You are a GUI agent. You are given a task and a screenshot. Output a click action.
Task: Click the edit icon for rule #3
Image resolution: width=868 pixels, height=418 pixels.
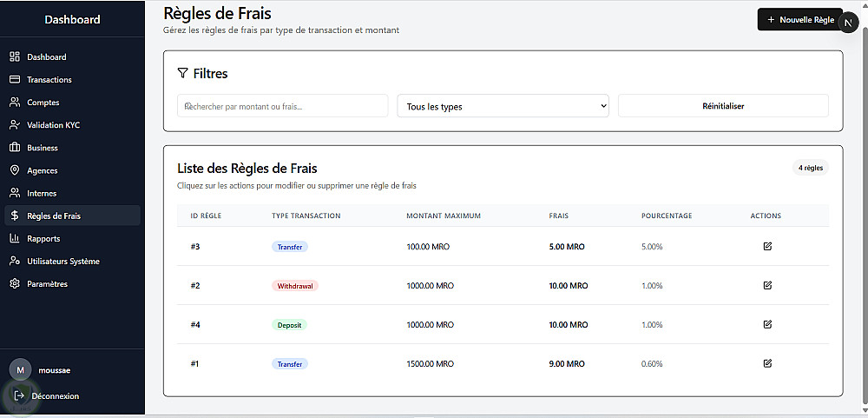[767, 247]
